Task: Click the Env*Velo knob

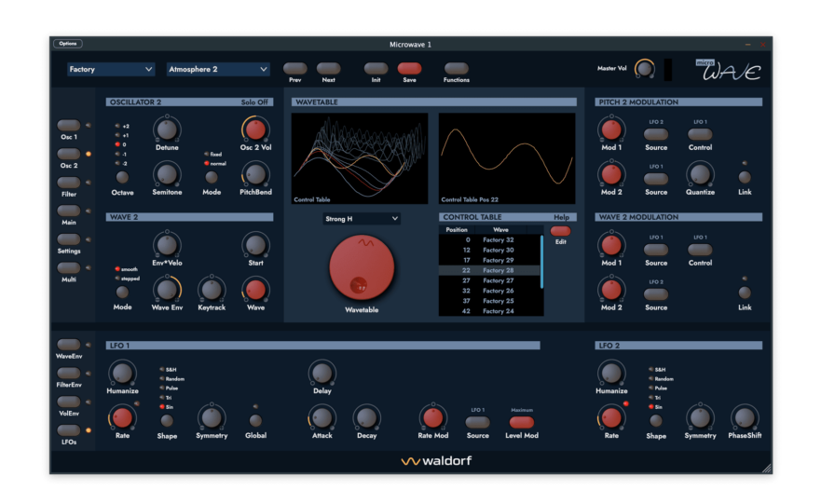Action: (x=167, y=245)
